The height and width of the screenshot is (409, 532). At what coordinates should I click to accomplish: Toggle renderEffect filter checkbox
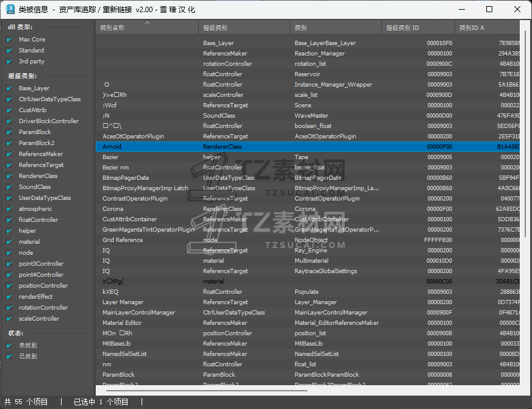[10, 297]
